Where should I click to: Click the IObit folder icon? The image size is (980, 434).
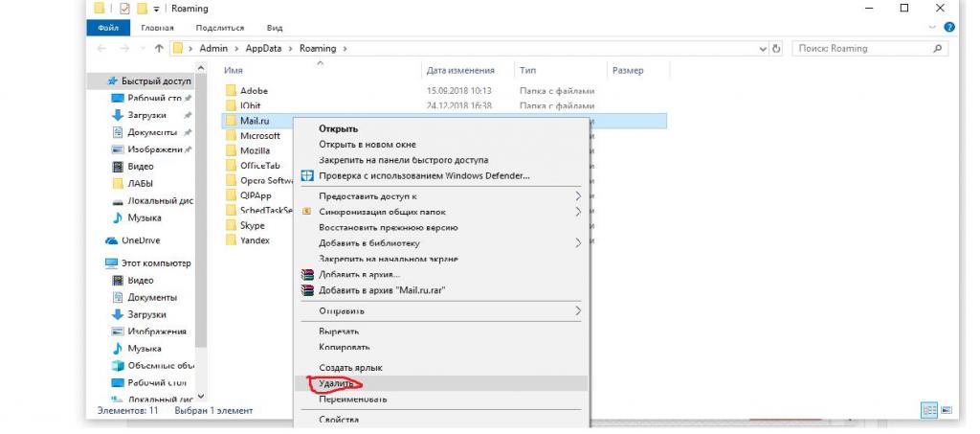click(231, 105)
